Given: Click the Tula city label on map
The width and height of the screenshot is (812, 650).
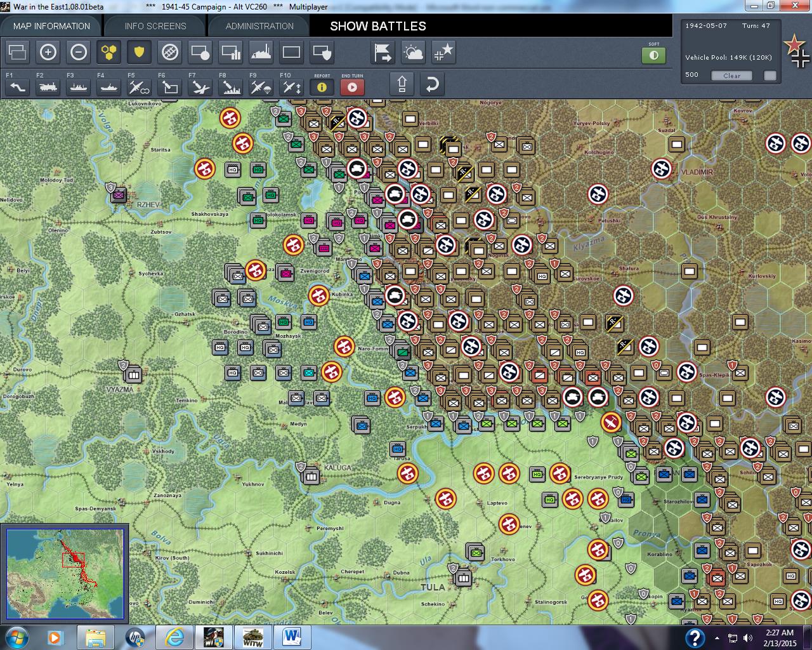Looking at the screenshot, I should pyautogui.click(x=433, y=587).
